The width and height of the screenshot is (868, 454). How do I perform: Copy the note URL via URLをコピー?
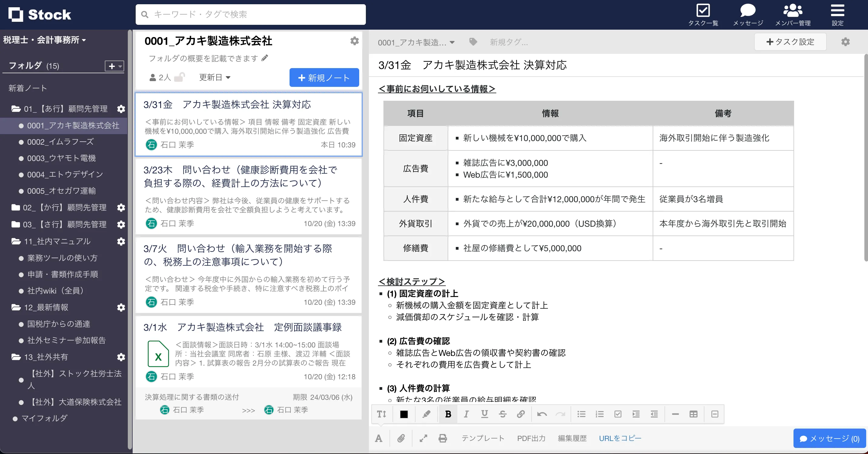[x=620, y=438]
